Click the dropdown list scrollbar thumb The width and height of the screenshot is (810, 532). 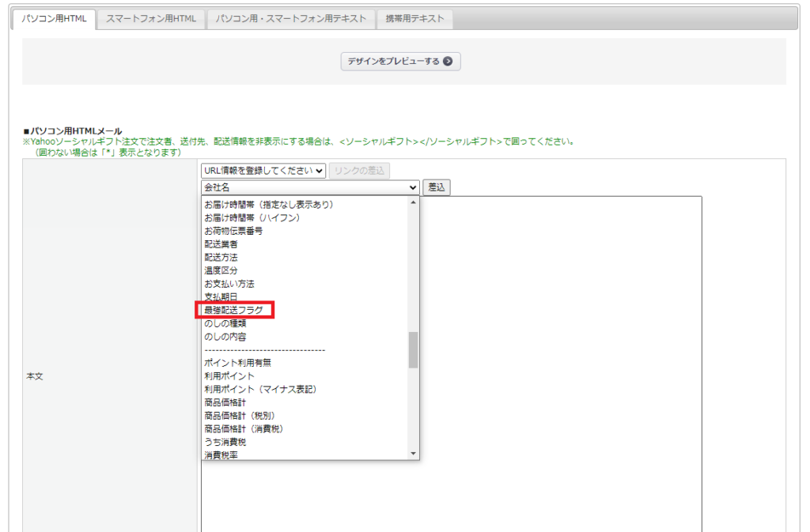pyautogui.click(x=413, y=350)
